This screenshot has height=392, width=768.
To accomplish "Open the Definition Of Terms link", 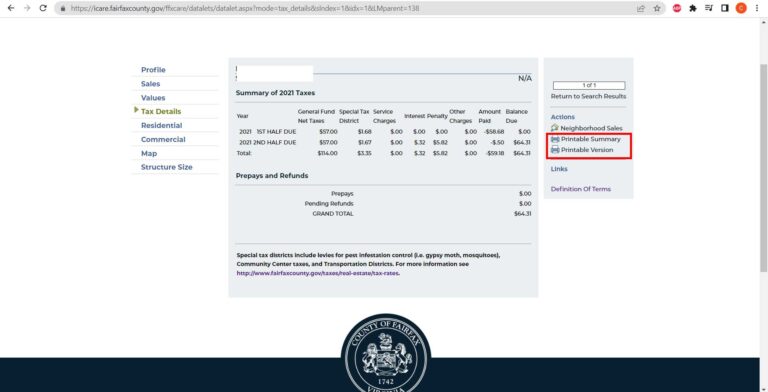I will [x=580, y=189].
